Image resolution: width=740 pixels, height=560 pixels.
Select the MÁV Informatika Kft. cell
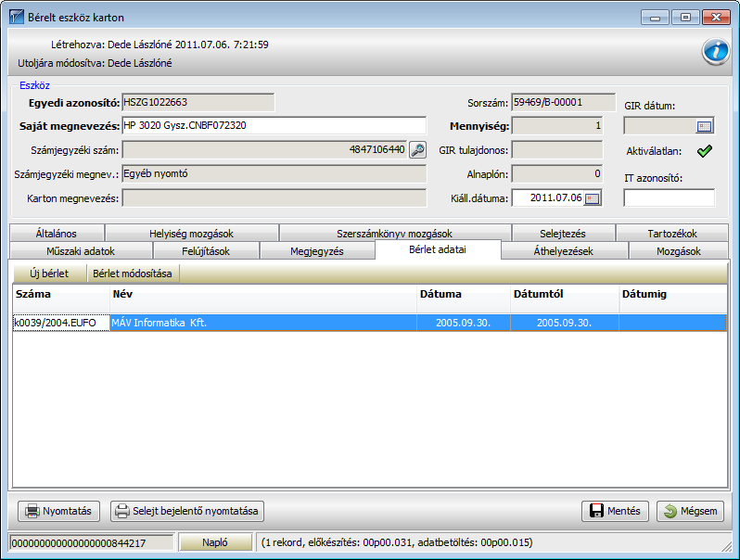coord(263,323)
